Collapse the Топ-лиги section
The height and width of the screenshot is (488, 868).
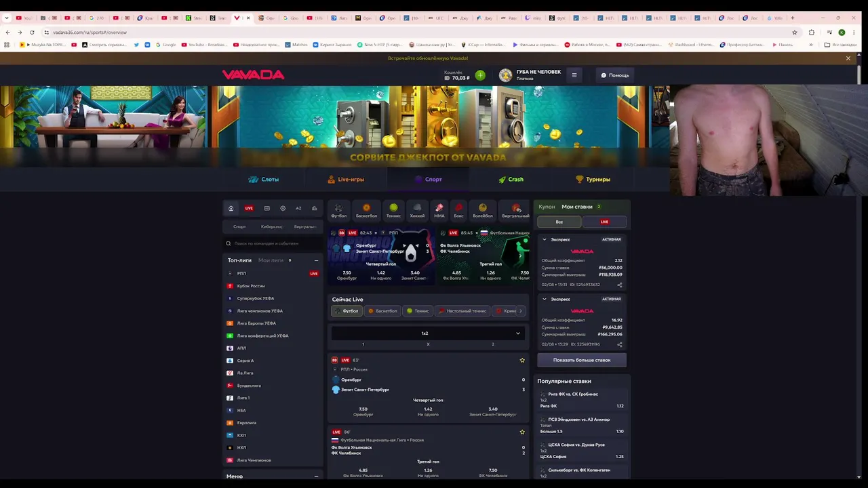click(x=316, y=260)
